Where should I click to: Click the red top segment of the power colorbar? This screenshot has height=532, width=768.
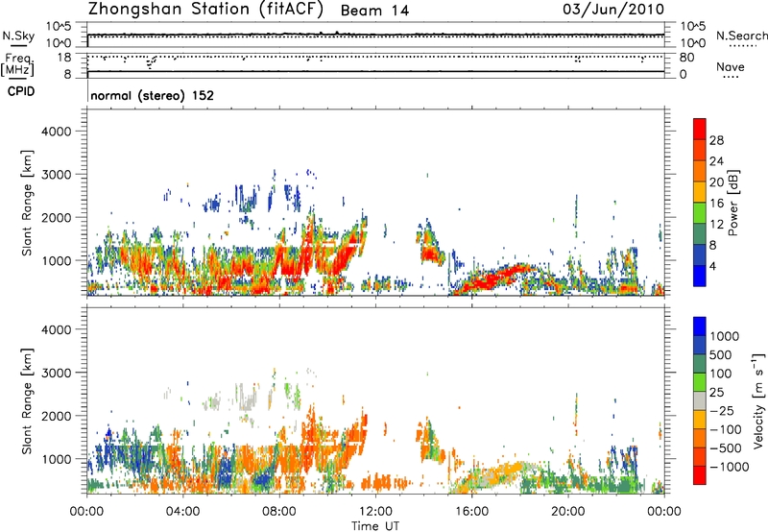700,130
